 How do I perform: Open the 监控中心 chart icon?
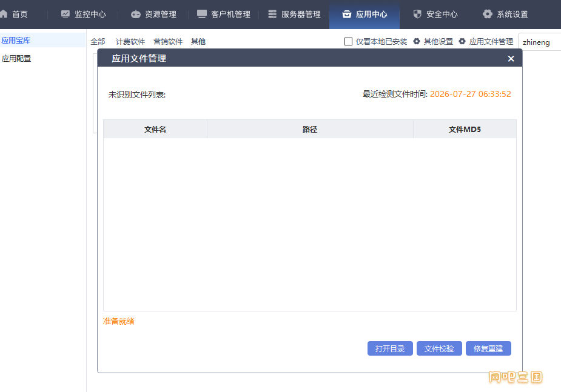coord(65,14)
